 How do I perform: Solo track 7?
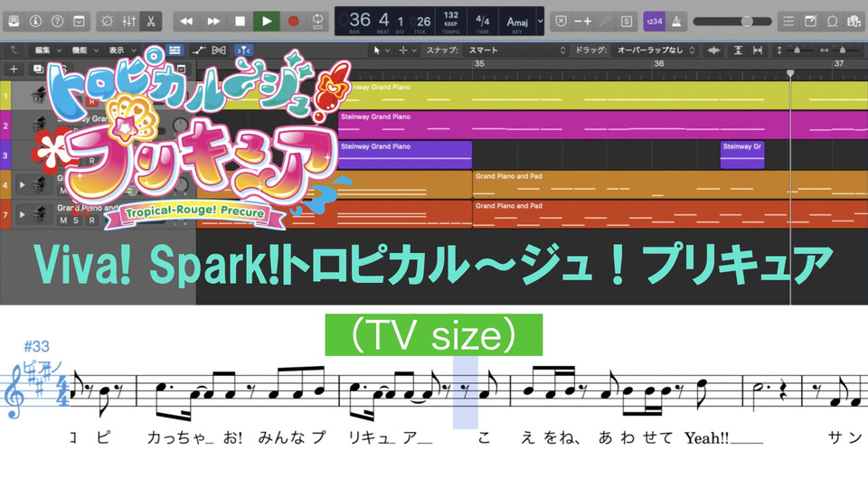[x=76, y=221]
